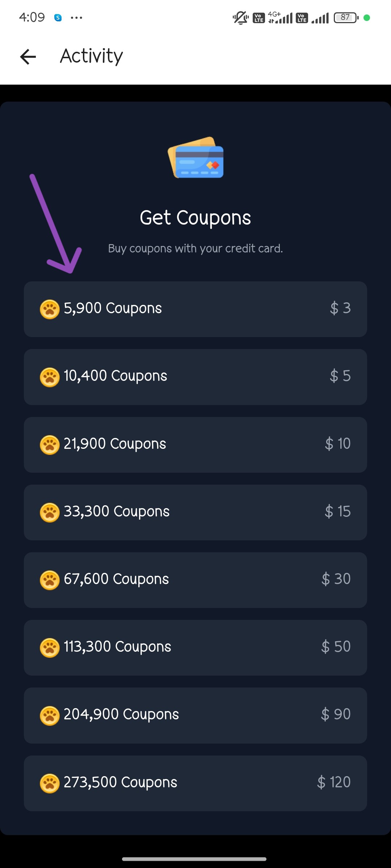The width and height of the screenshot is (391, 868).
Task: Tap the paw coin beside 5,900 Coupons
Action: click(50, 309)
